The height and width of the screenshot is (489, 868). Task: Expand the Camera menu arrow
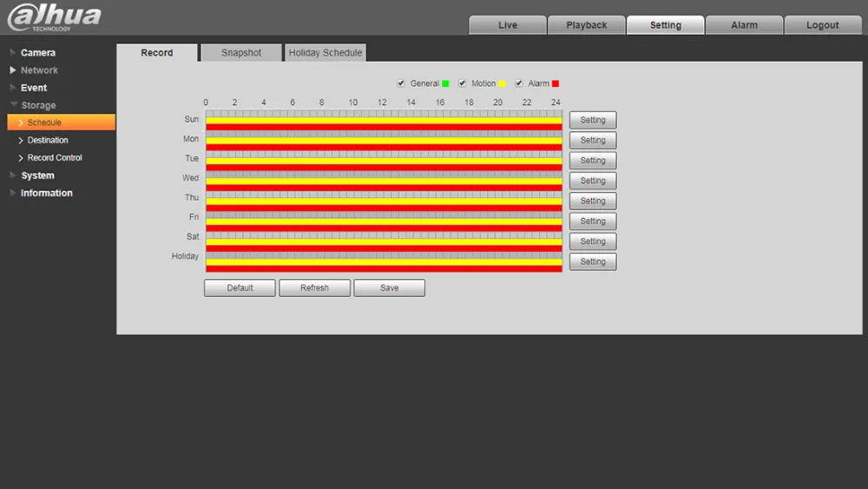[x=13, y=53]
